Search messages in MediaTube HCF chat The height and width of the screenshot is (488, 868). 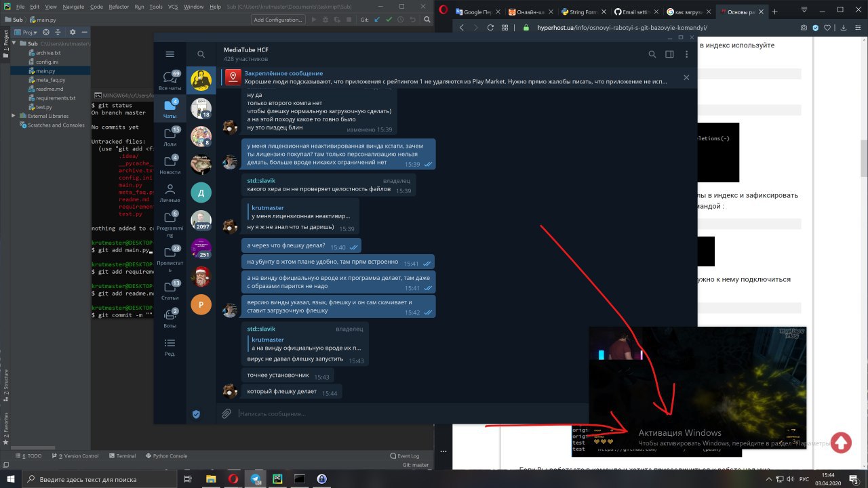click(652, 54)
